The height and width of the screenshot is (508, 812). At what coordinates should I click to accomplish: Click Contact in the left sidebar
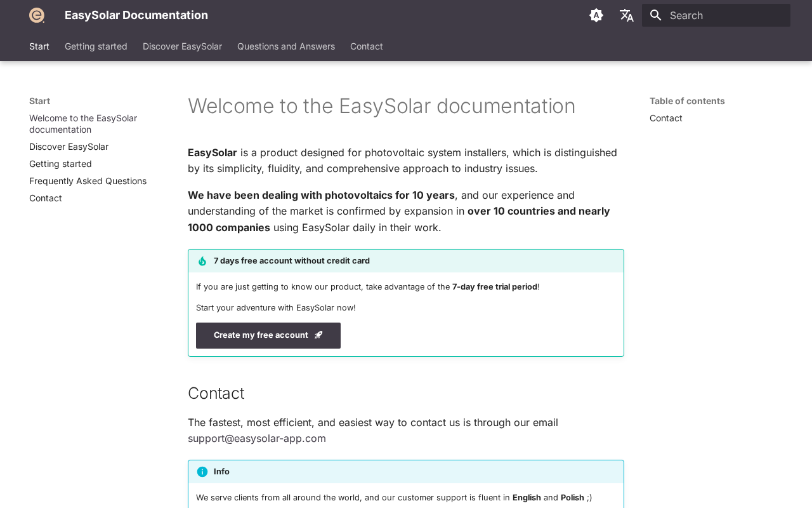coord(46,198)
